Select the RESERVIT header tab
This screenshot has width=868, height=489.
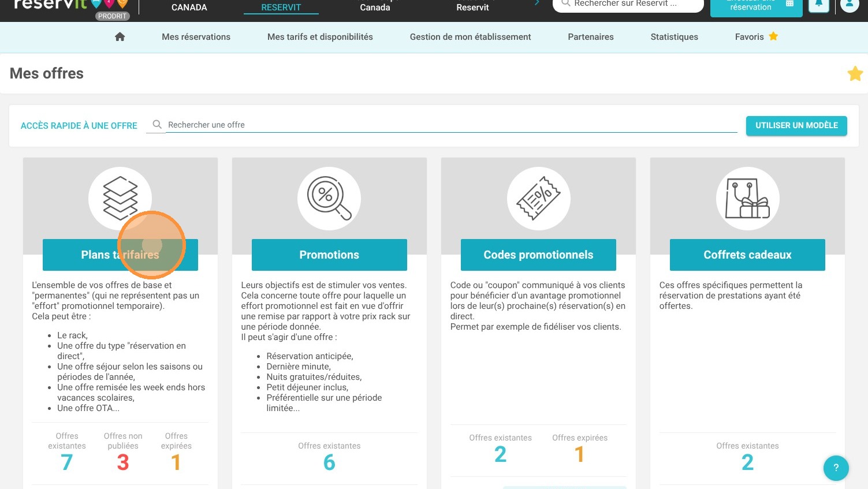pyautogui.click(x=281, y=8)
